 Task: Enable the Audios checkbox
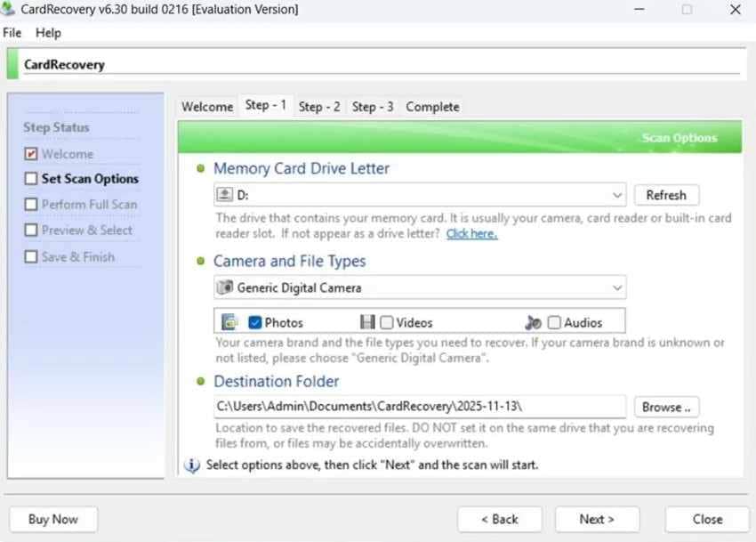[554, 322]
